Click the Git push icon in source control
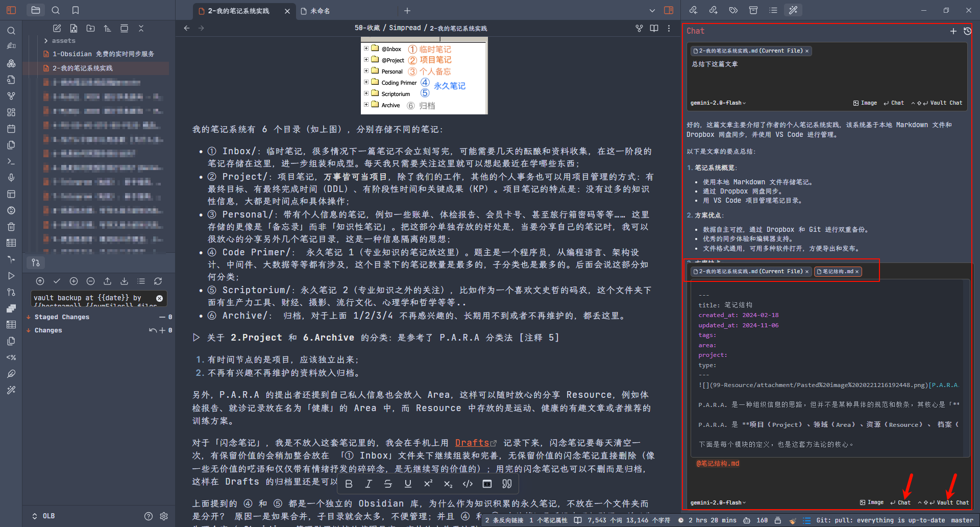980x527 pixels. pos(107,281)
